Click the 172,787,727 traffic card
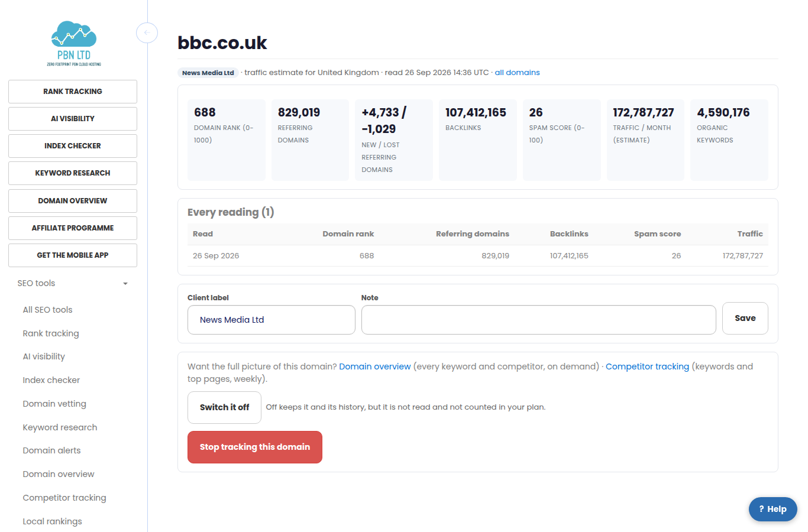The height and width of the screenshot is (532, 808). [645, 140]
